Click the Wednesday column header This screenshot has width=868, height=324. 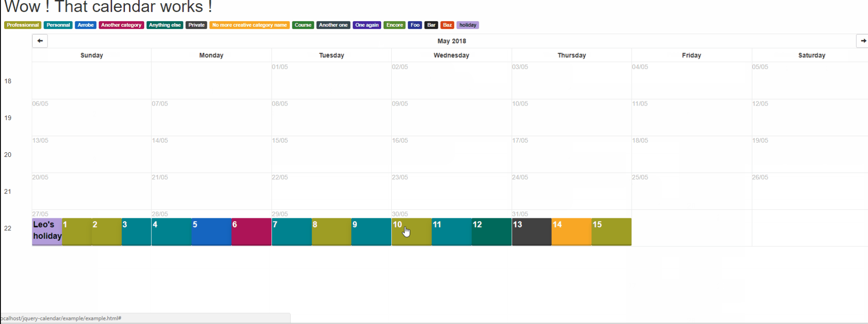tap(451, 55)
